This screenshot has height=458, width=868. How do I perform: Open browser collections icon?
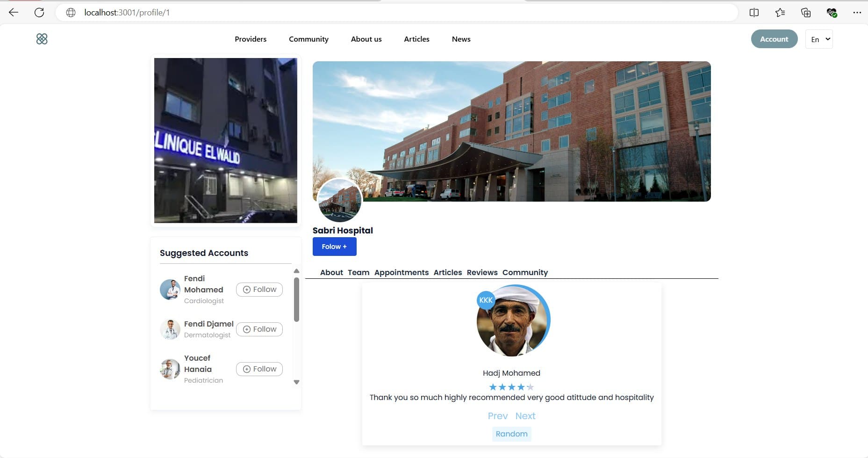805,13
